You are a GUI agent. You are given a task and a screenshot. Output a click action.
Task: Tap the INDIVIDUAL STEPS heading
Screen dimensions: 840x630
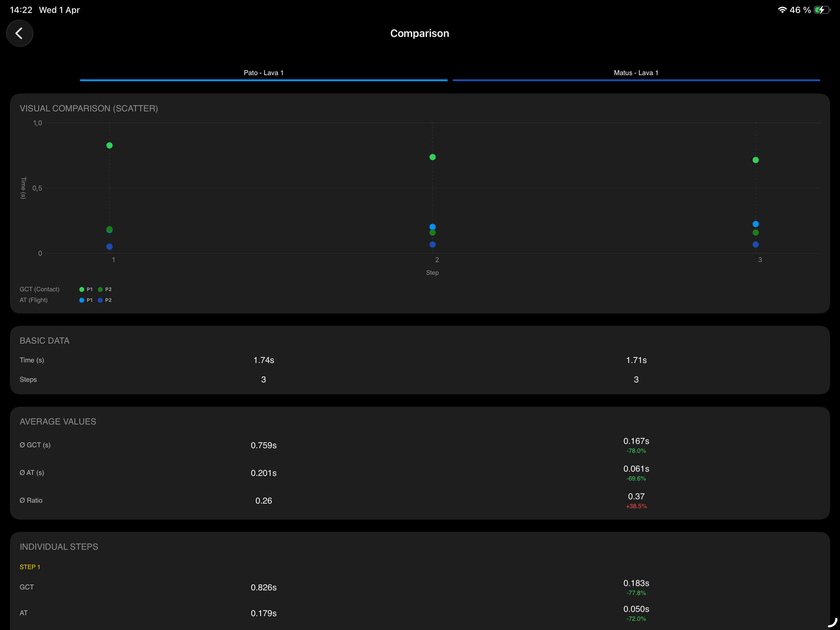pyautogui.click(x=59, y=547)
